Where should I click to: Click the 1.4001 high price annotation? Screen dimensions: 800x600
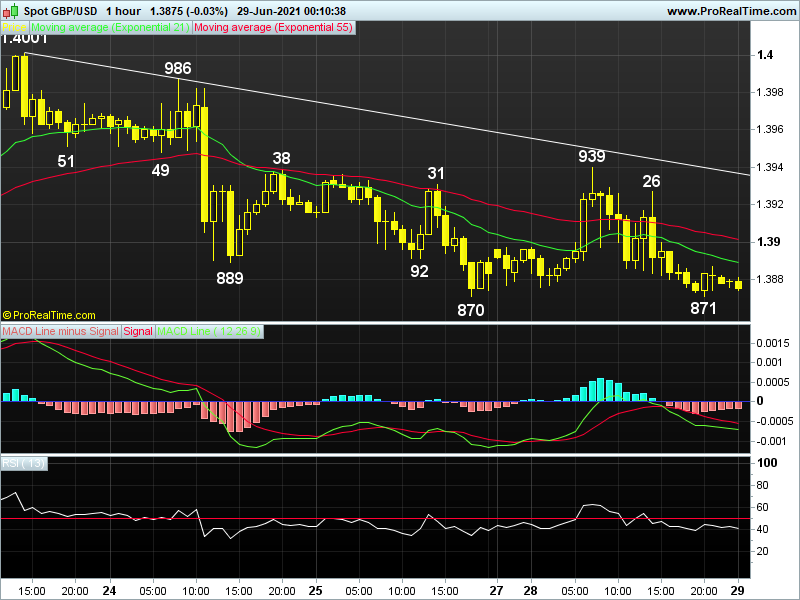tap(24, 39)
